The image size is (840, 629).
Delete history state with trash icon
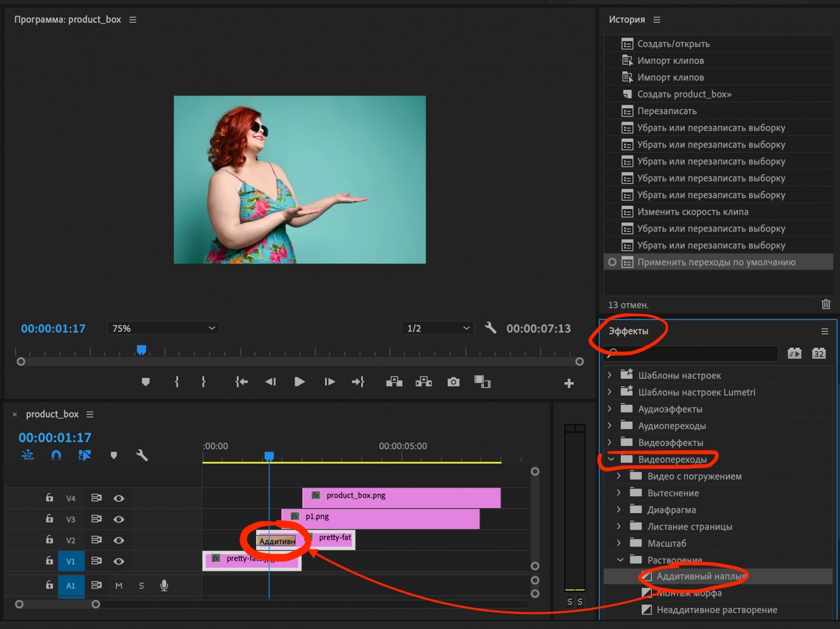826,304
